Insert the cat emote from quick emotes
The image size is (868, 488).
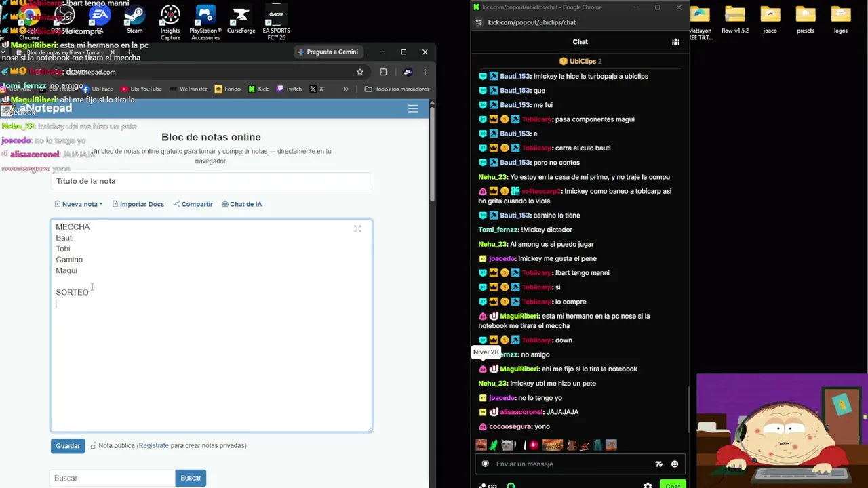coord(508,445)
